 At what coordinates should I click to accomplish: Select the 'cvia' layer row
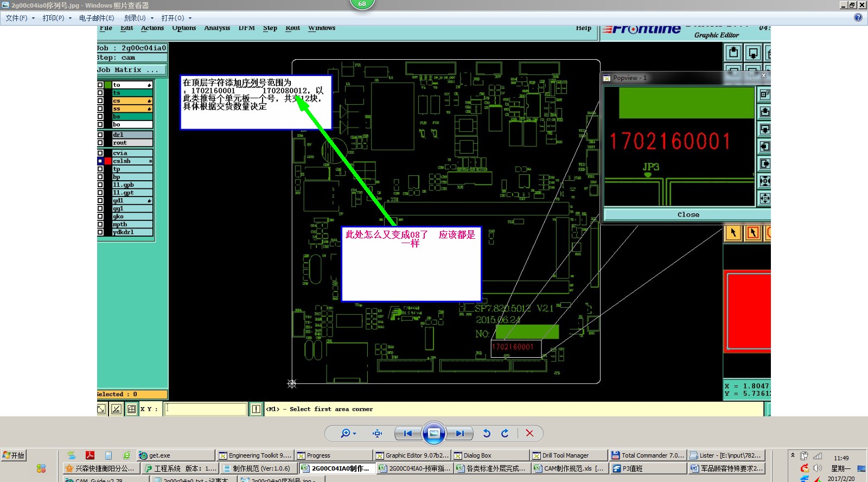click(132, 153)
